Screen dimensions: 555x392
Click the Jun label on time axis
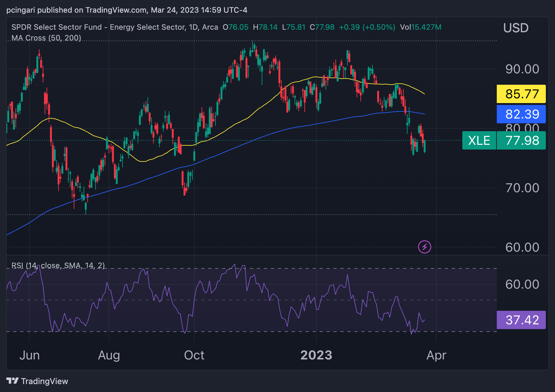(x=29, y=355)
